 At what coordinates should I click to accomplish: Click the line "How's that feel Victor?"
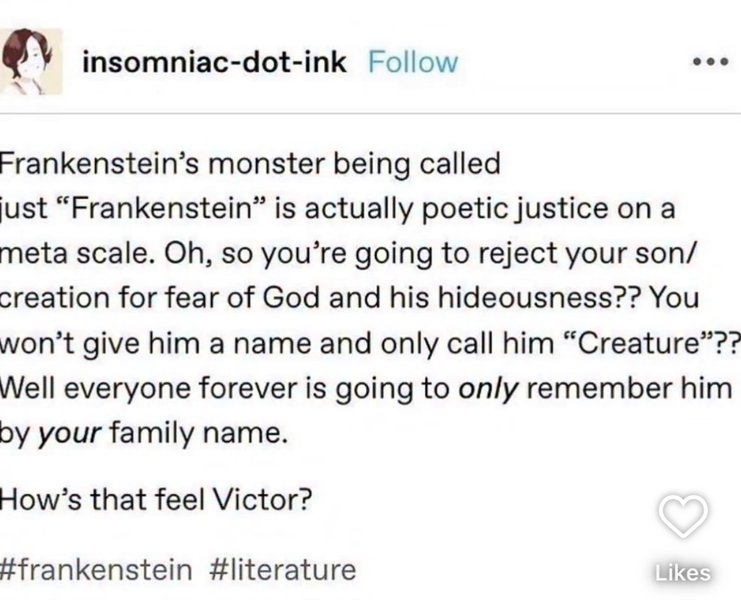[x=156, y=499]
